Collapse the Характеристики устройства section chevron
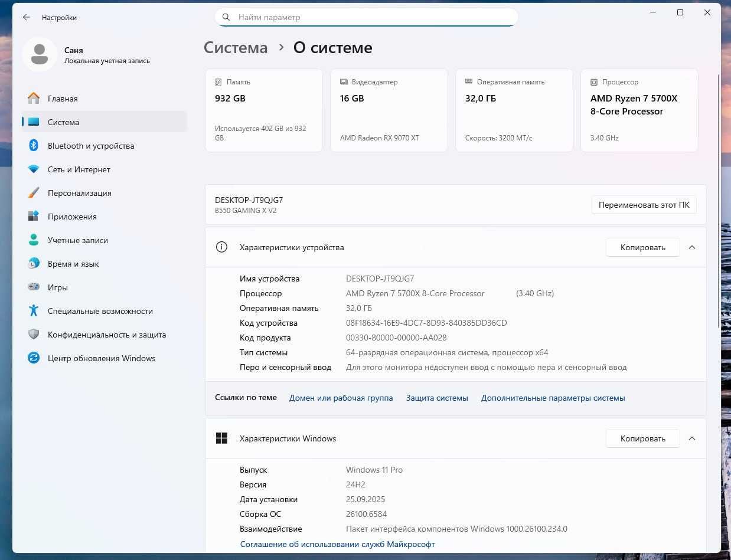The width and height of the screenshot is (731, 560). (692, 247)
